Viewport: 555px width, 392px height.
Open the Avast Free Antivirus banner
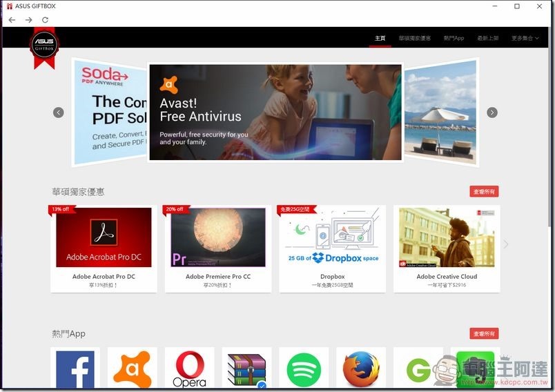click(x=275, y=112)
